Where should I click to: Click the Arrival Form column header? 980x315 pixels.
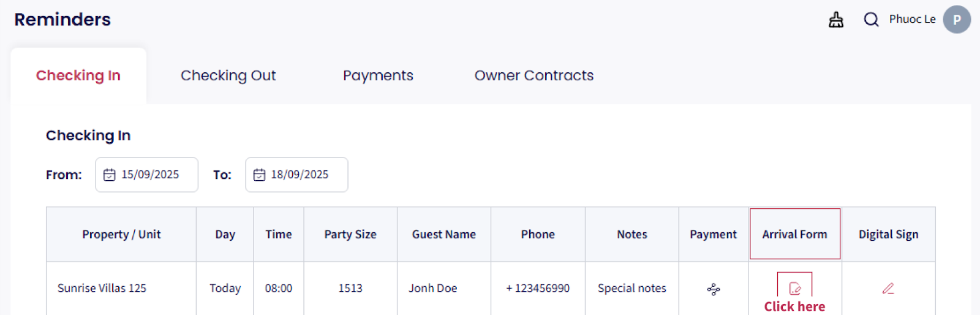click(x=794, y=234)
